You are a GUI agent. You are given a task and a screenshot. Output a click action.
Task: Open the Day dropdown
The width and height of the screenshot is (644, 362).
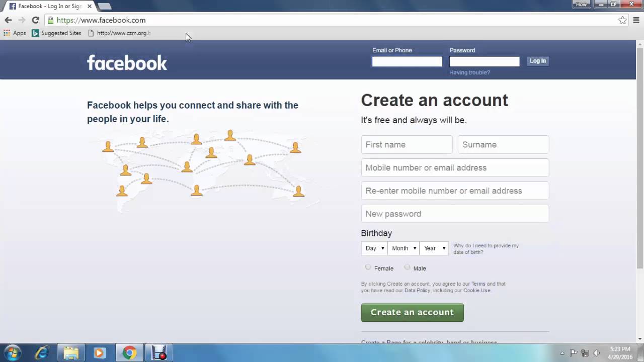point(374,248)
